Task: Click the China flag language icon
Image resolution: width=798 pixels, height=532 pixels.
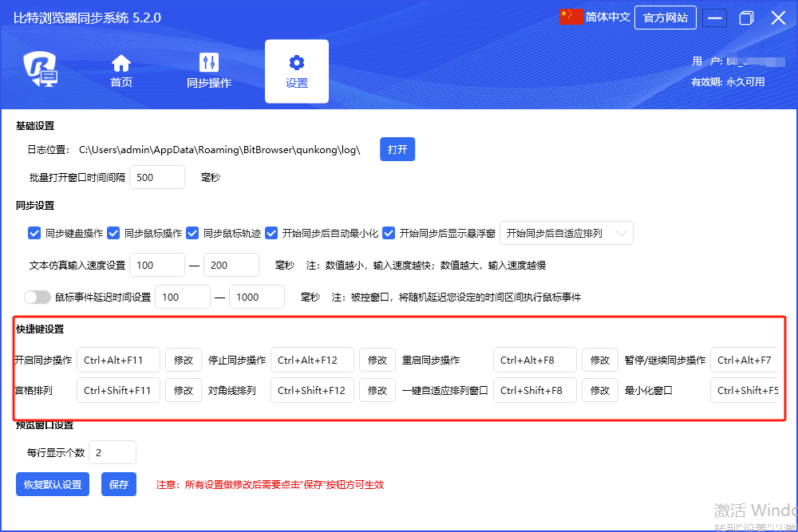Action: tap(571, 18)
